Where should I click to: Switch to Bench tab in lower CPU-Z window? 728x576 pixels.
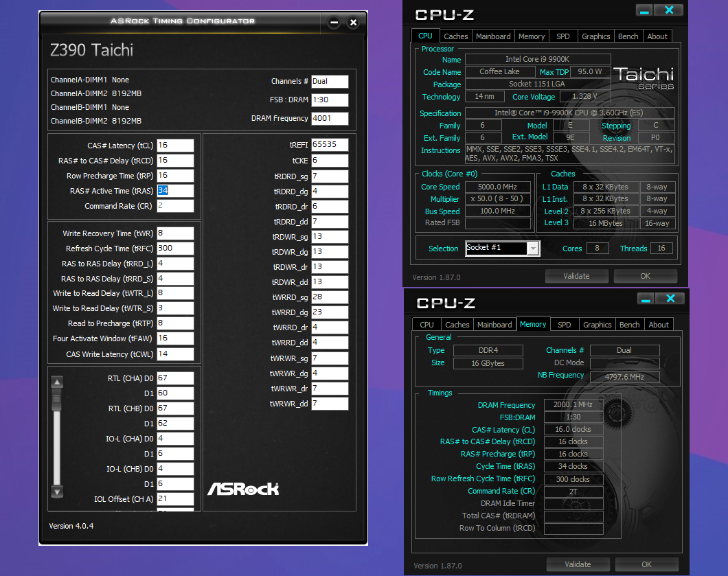630,325
